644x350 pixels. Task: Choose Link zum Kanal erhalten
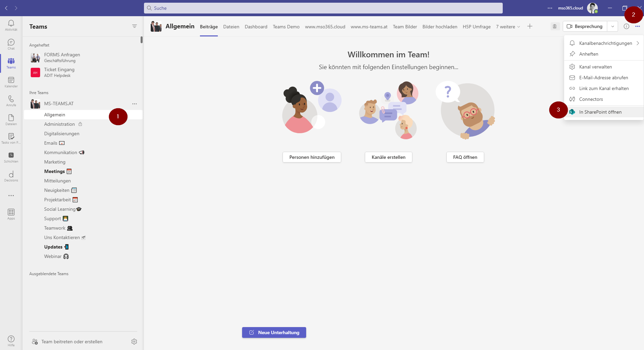(x=604, y=88)
